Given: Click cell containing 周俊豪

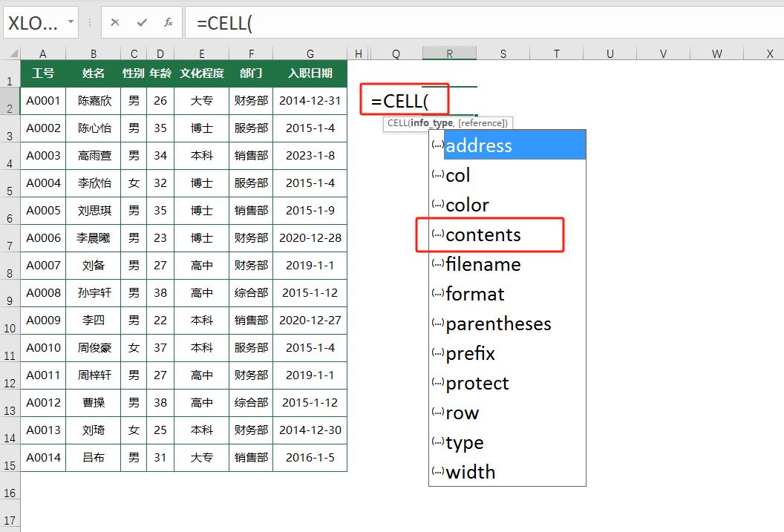Looking at the screenshot, I should point(94,348).
